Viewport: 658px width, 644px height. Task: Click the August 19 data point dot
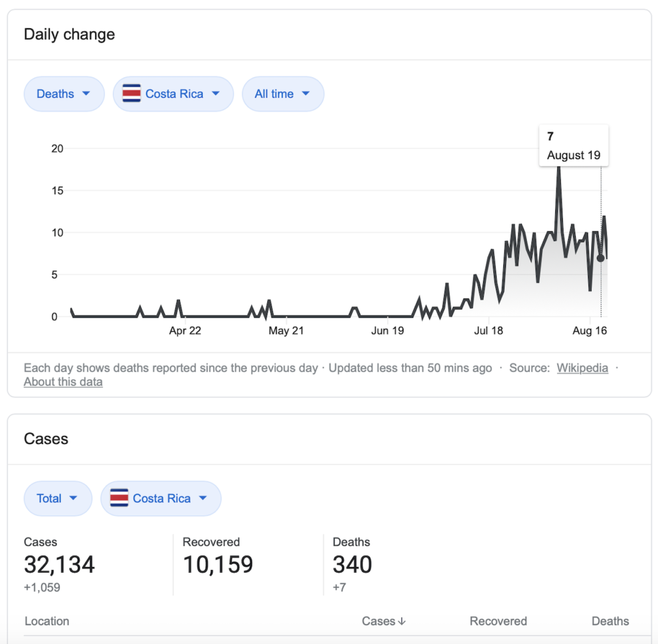[x=600, y=258]
